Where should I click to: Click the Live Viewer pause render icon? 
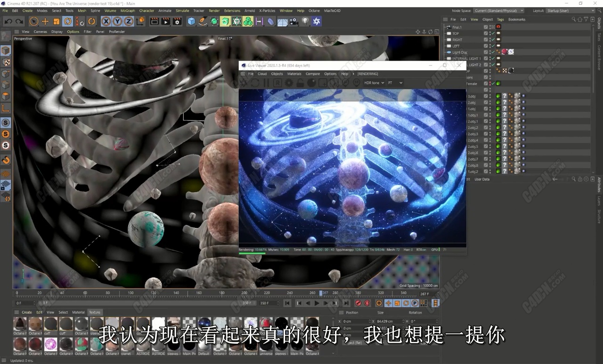point(266,83)
